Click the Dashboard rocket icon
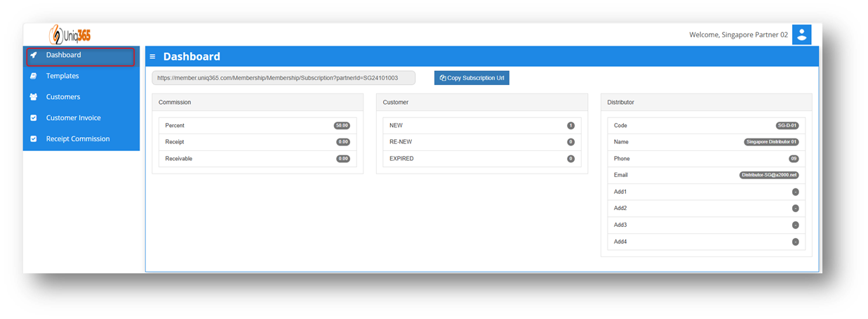 [x=34, y=55]
